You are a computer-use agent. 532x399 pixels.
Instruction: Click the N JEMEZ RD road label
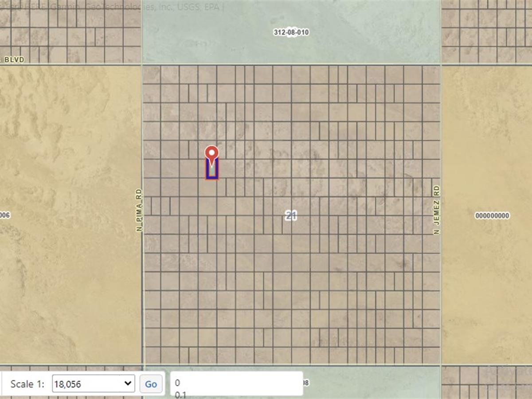pos(436,210)
